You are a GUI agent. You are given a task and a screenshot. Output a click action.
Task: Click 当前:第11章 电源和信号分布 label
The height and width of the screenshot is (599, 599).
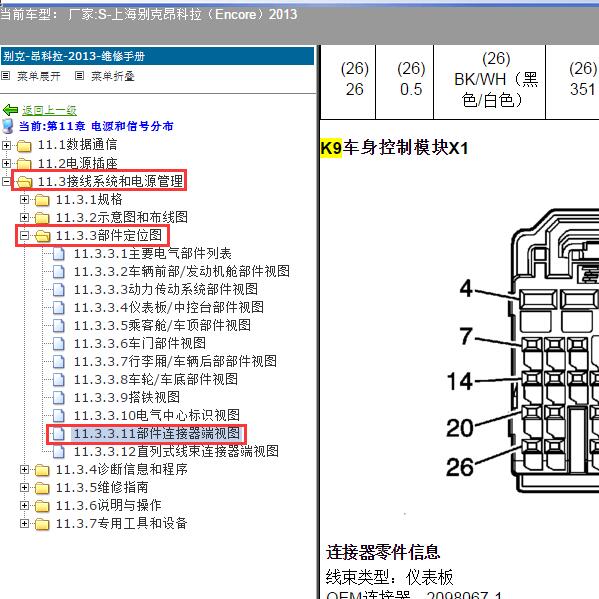tap(96, 126)
